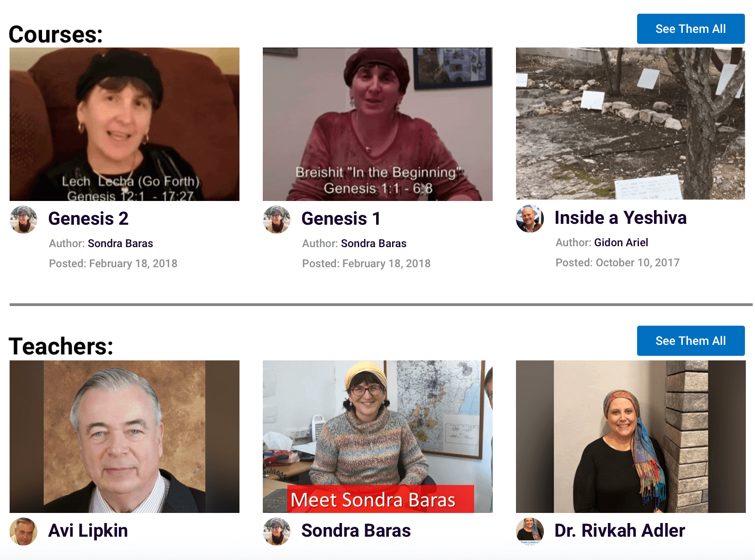
Task: Click small avatar next to Dr. Rivkah Adler
Action: coord(530,531)
